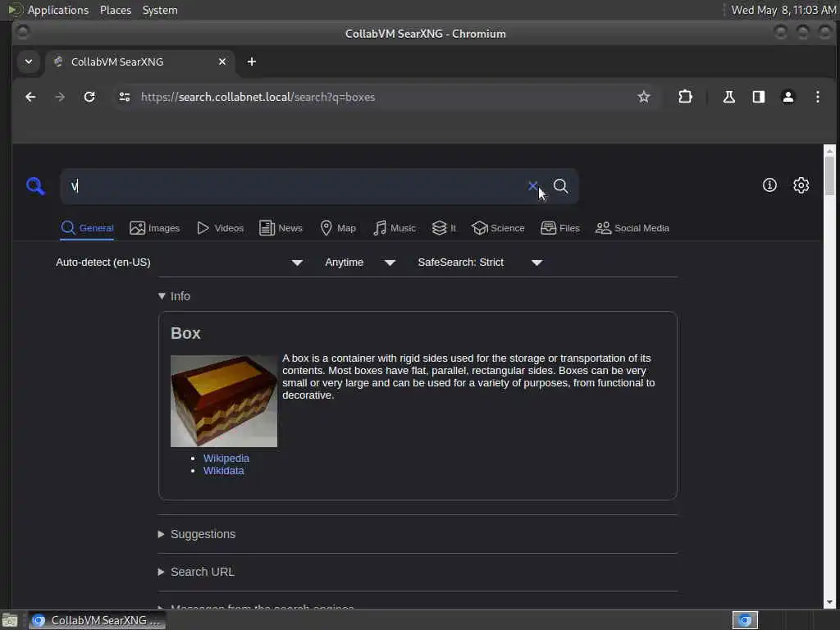Screen dimensions: 840x630
Task: Switch to the Images category
Action: click(x=155, y=228)
